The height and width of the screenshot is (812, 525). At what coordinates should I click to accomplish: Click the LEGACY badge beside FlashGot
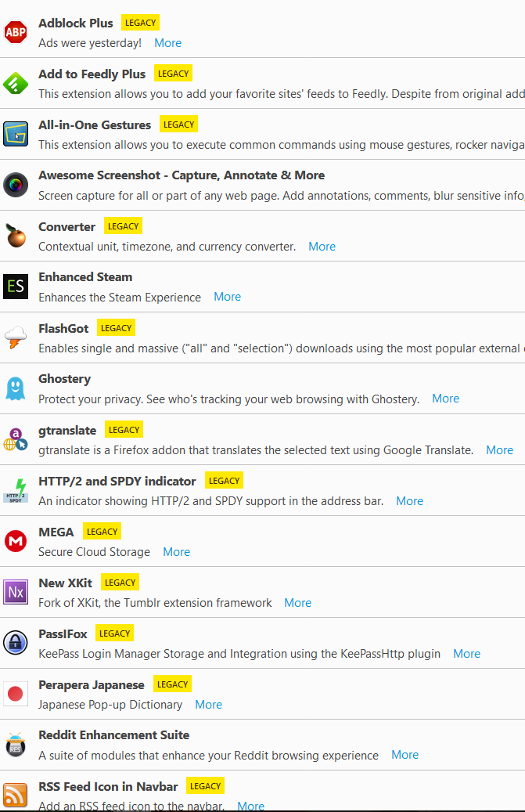(x=116, y=328)
